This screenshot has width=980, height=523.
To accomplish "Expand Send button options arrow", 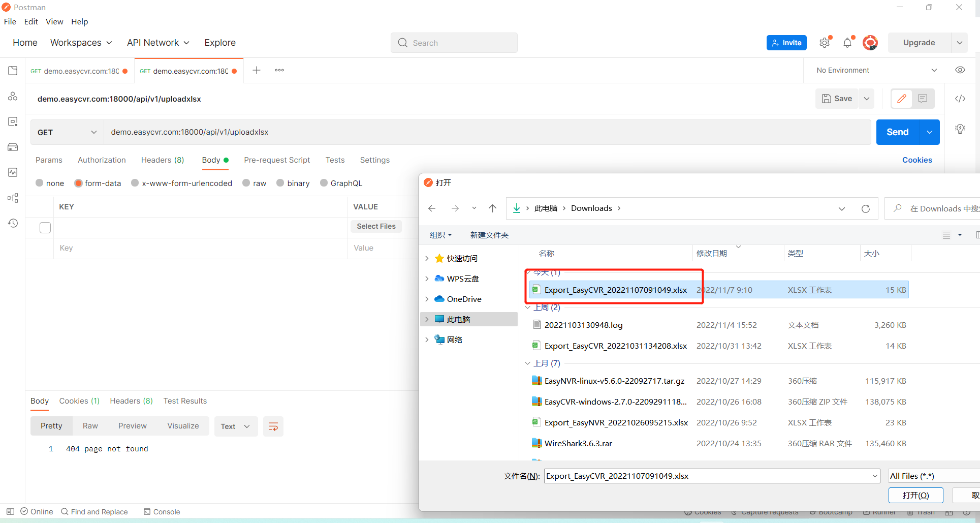I will pos(929,132).
